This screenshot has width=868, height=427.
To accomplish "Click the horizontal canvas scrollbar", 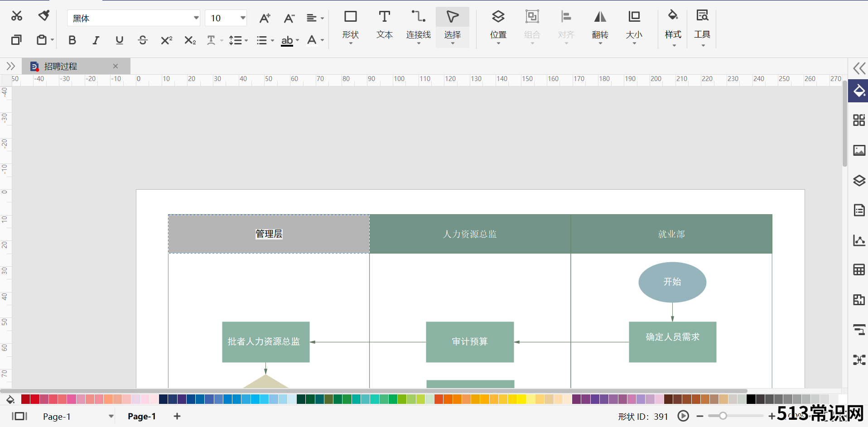I will tap(374, 390).
